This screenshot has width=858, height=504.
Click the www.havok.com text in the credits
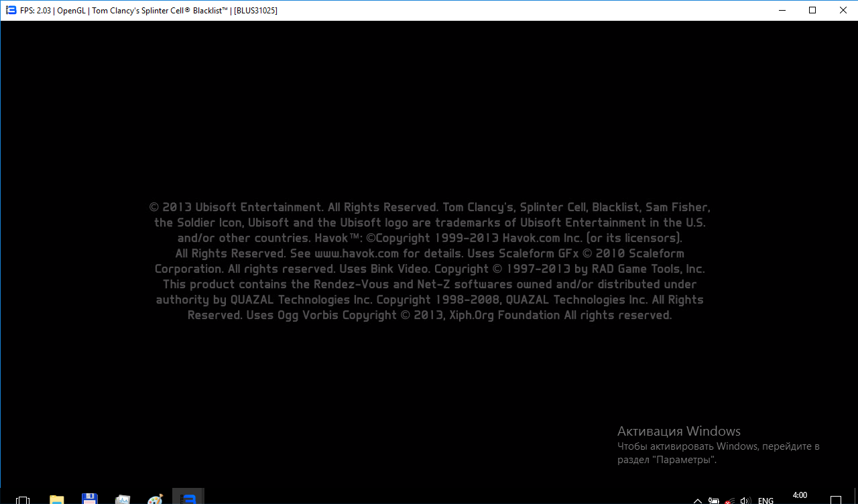tap(357, 253)
